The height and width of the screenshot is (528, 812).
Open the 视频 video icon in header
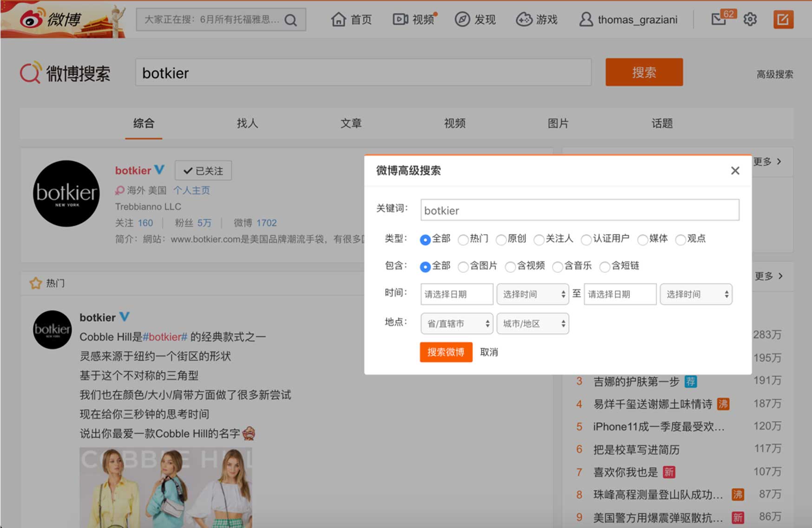(400, 20)
